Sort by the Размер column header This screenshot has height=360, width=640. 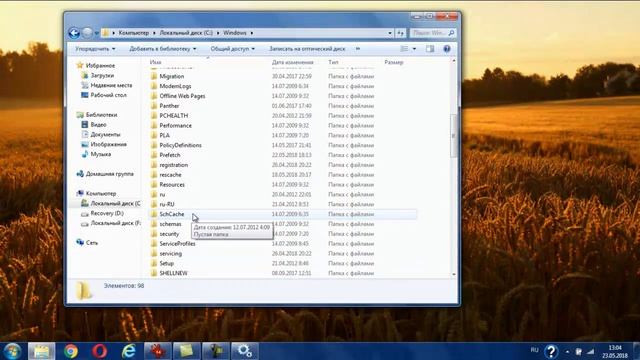pyautogui.click(x=394, y=62)
